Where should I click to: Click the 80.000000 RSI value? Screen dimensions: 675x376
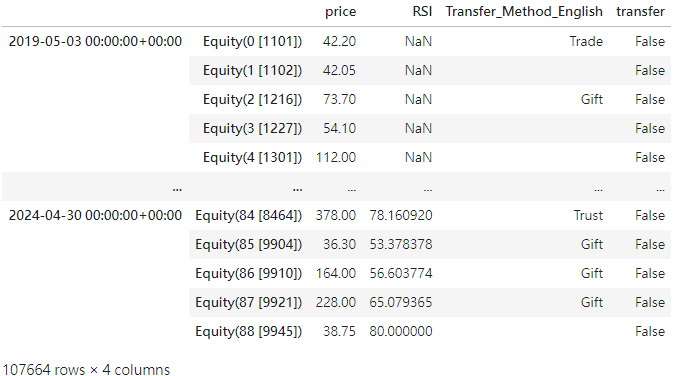coord(400,332)
